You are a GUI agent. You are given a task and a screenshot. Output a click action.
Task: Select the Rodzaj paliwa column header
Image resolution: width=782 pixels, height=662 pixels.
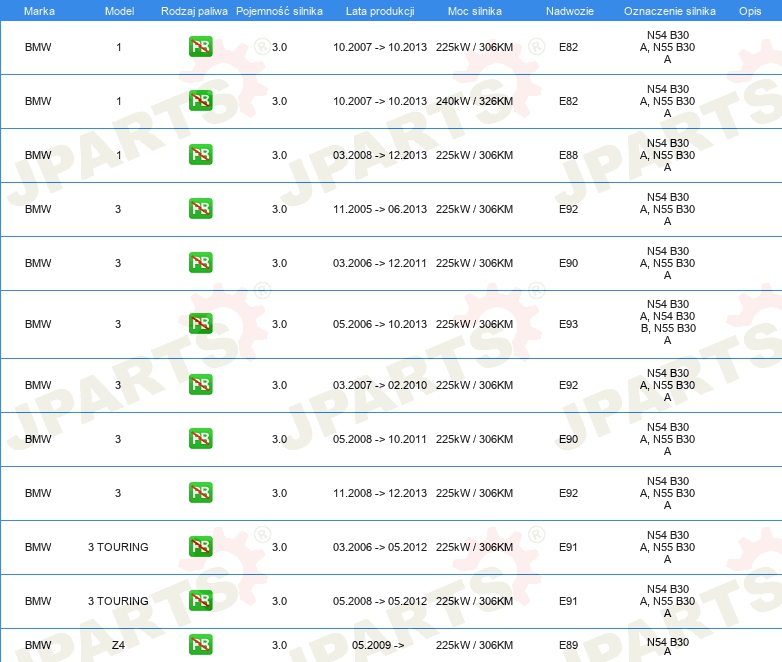coord(194,11)
